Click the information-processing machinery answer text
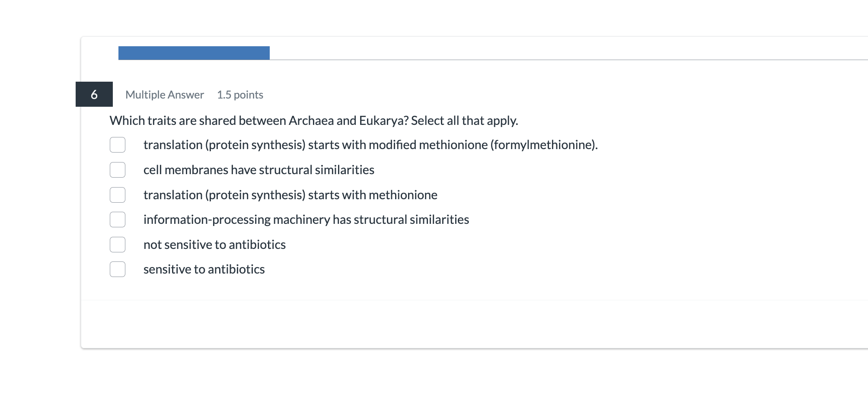This screenshot has height=414, width=868. (x=306, y=220)
